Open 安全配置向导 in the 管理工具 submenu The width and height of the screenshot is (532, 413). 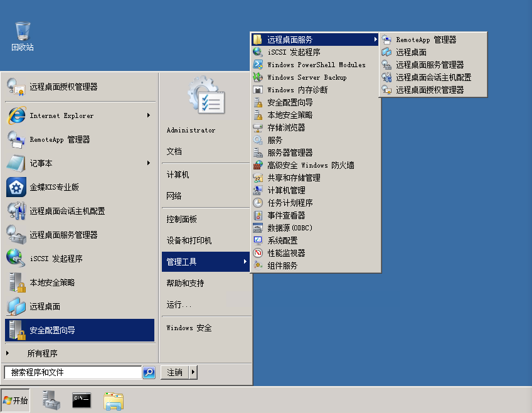(x=315, y=102)
